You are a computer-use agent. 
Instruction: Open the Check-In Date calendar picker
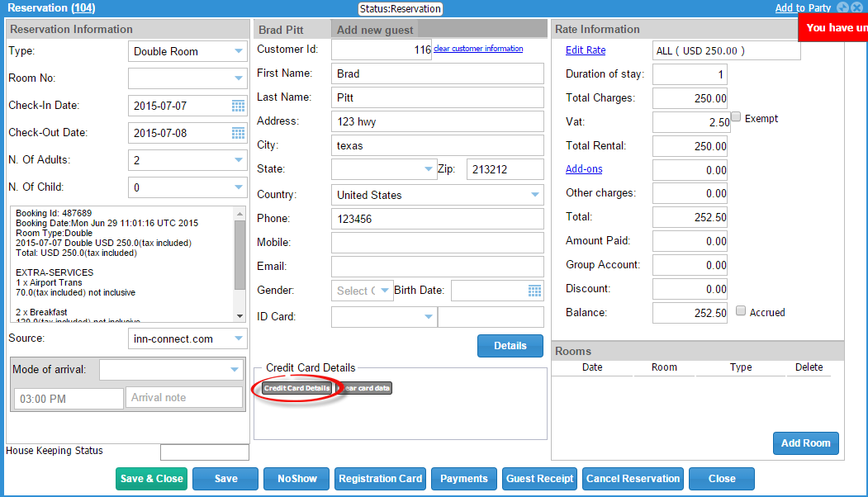pyautogui.click(x=238, y=106)
